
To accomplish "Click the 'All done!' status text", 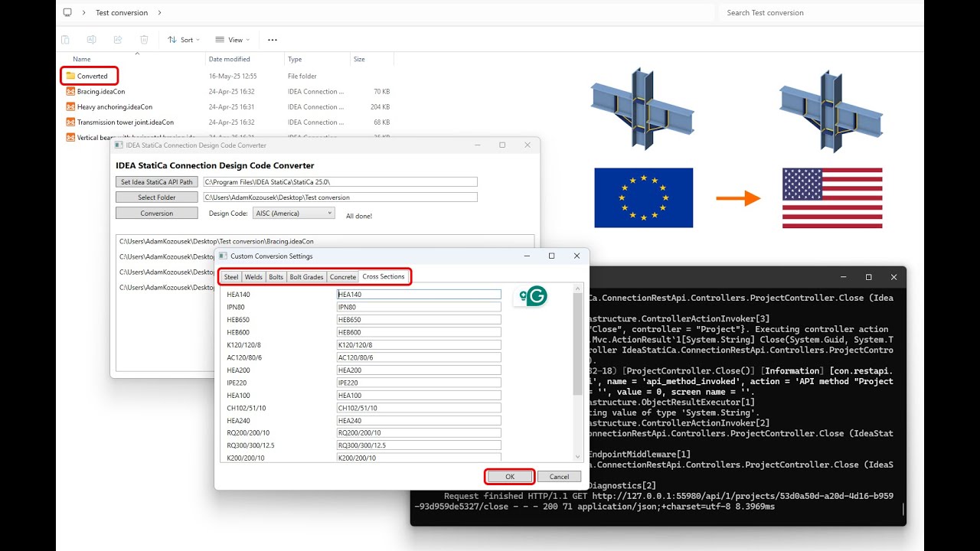I will tap(359, 216).
